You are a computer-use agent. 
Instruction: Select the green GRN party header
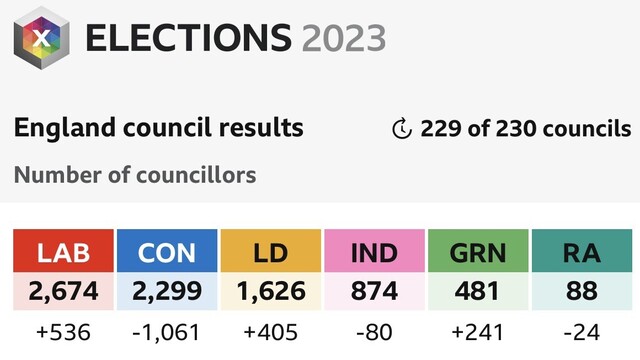[478, 251]
